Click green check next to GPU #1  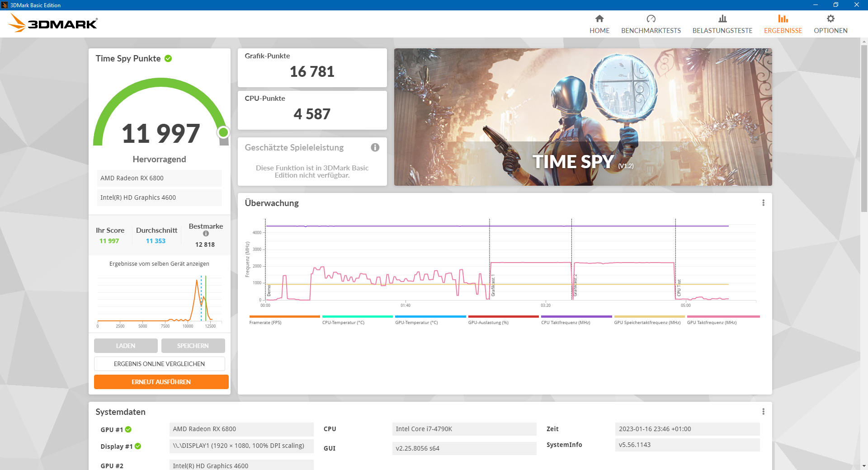pos(128,429)
